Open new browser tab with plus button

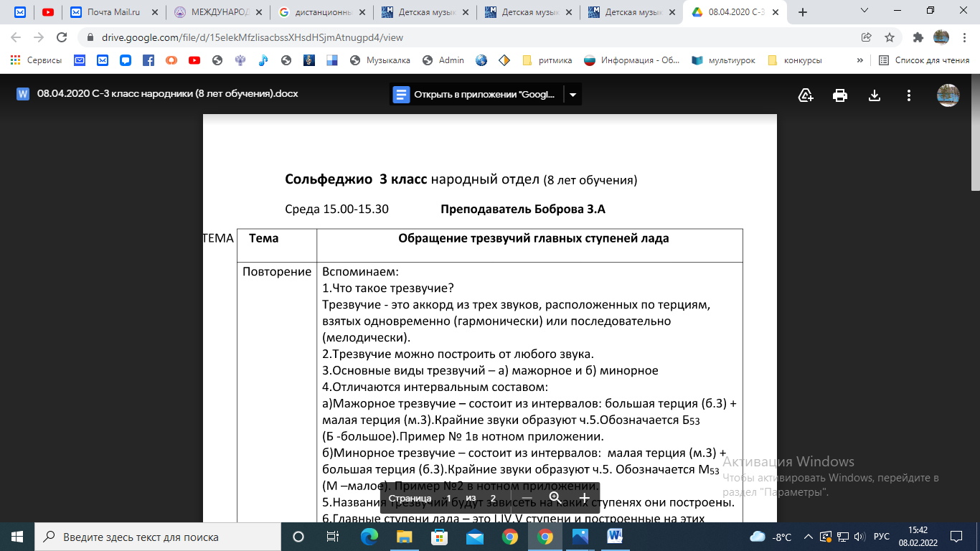[x=803, y=12]
